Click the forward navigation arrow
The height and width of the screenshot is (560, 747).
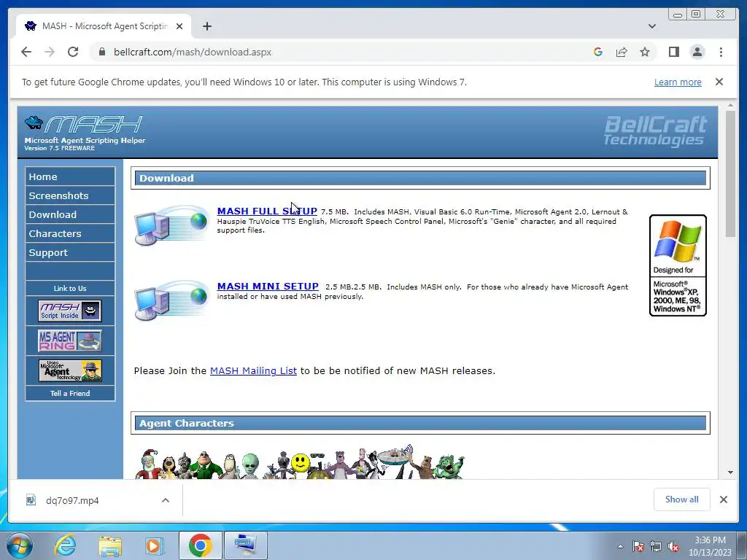(x=50, y=52)
